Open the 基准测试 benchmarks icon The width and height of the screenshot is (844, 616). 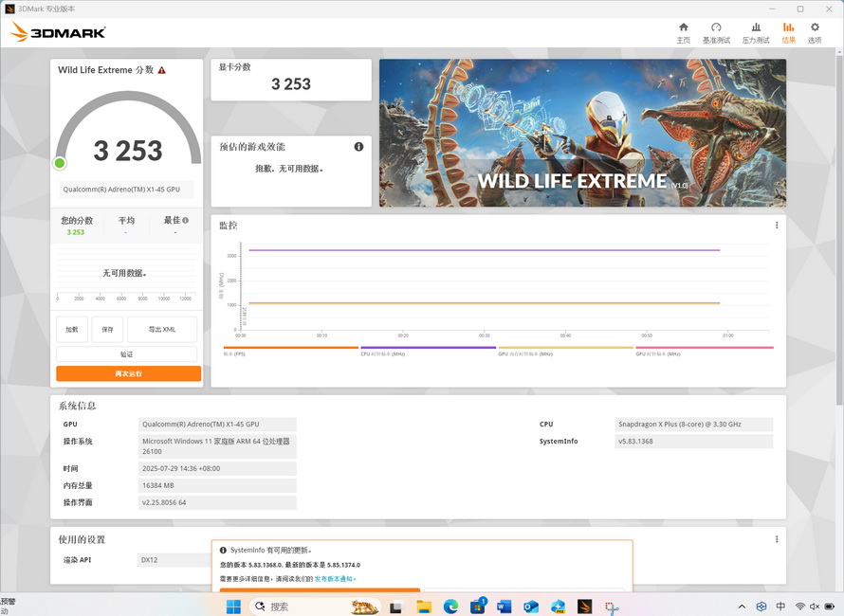[716, 32]
